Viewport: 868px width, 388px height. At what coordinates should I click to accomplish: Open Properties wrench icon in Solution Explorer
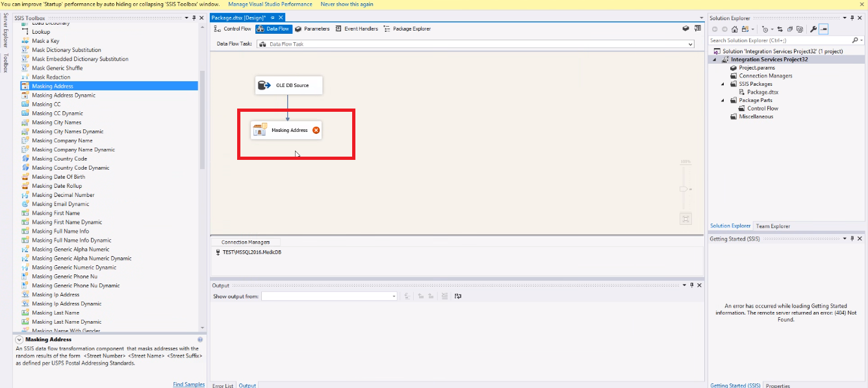(813, 29)
